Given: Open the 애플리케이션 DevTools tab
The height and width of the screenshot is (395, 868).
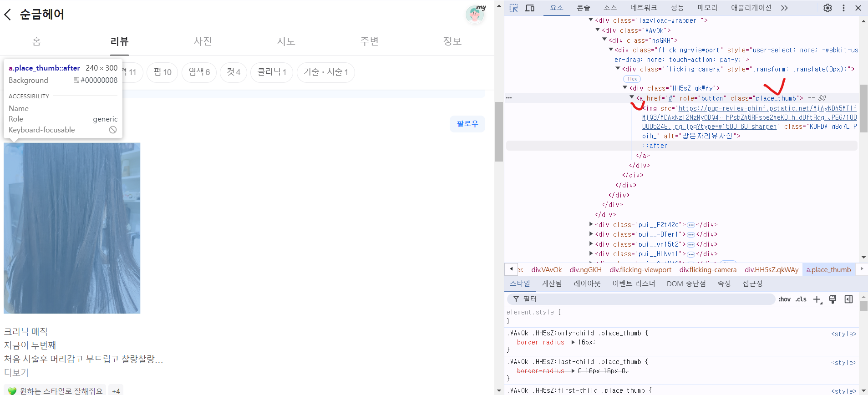Looking at the screenshot, I should click(751, 8).
